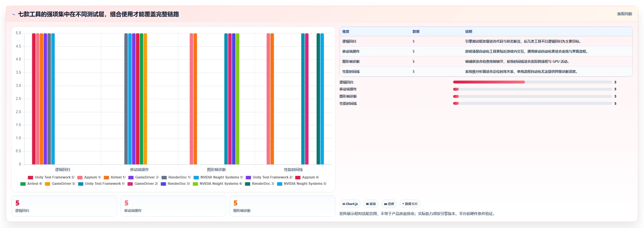Toggle the NVIDIA Nsight Systems 1/ legend entry
Screen dimensions: 644x228
pyautogui.click(x=218, y=177)
